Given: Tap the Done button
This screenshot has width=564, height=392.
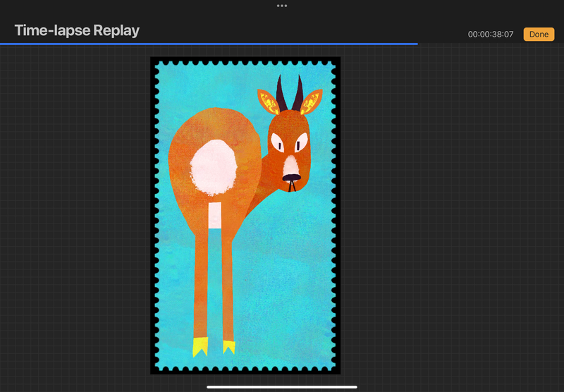Looking at the screenshot, I should tap(539, 34).
